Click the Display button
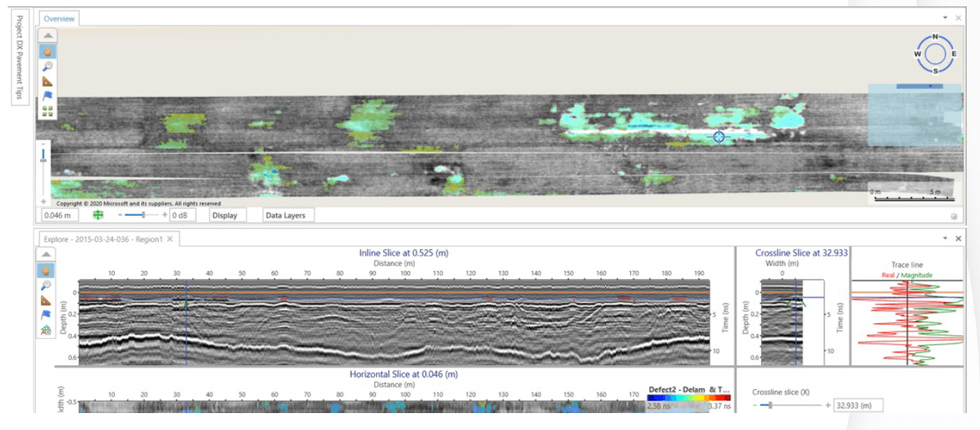Screen dimensions: 980x430 click(224, 216)
